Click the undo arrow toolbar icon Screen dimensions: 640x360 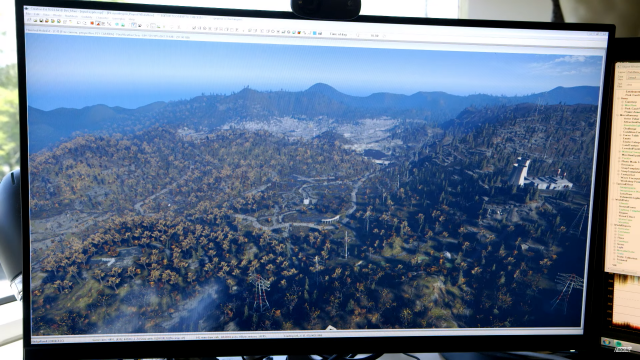[79, 23]
